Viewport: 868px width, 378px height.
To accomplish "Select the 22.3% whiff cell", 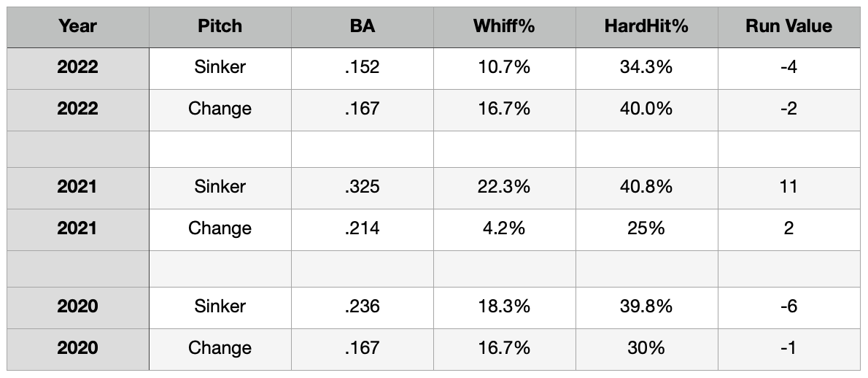I will pyautogui.click(x=504, y=187).
